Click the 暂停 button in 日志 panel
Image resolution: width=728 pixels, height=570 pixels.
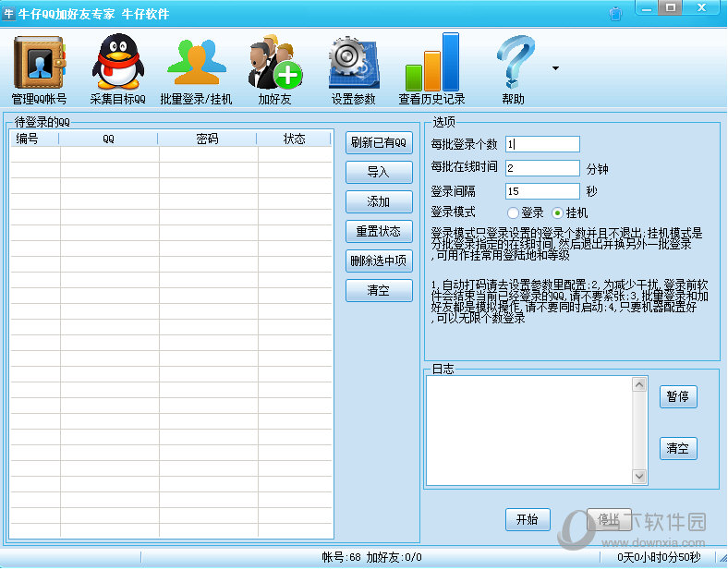[678, 397]
